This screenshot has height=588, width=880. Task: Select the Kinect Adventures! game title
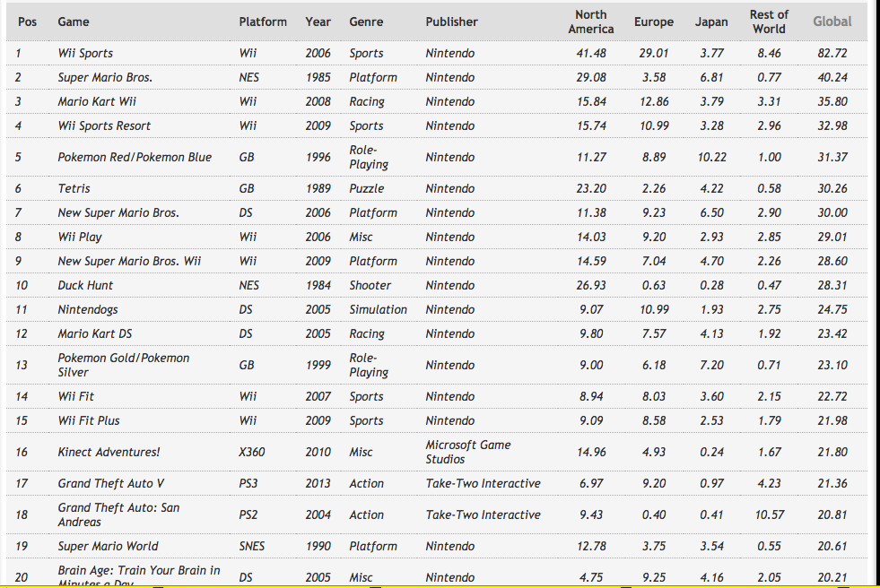coord(109,453)
